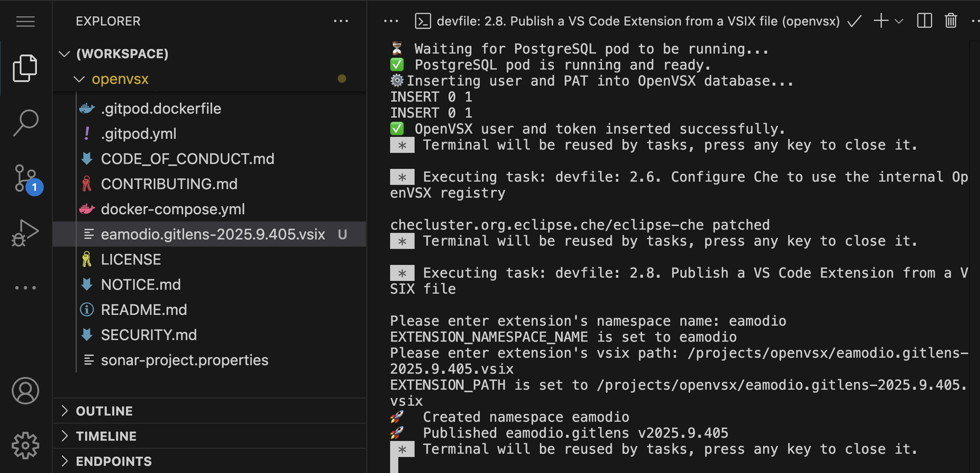Split the terminal

924,21
